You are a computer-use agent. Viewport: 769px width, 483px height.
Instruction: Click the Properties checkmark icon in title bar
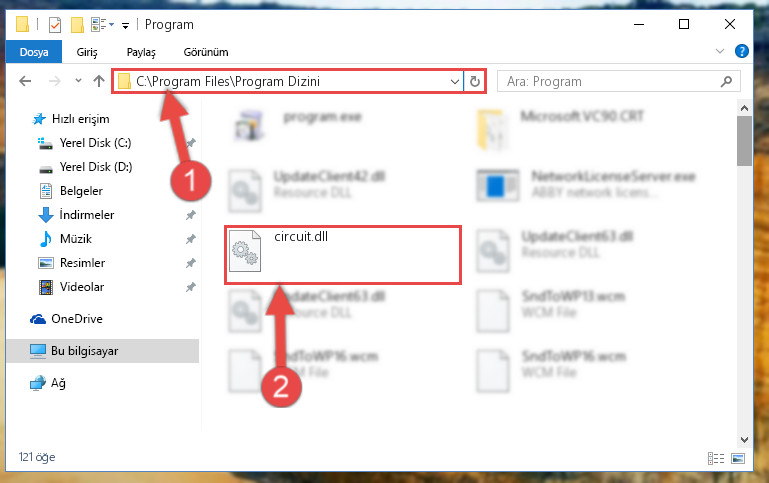[x=55, y=25]
